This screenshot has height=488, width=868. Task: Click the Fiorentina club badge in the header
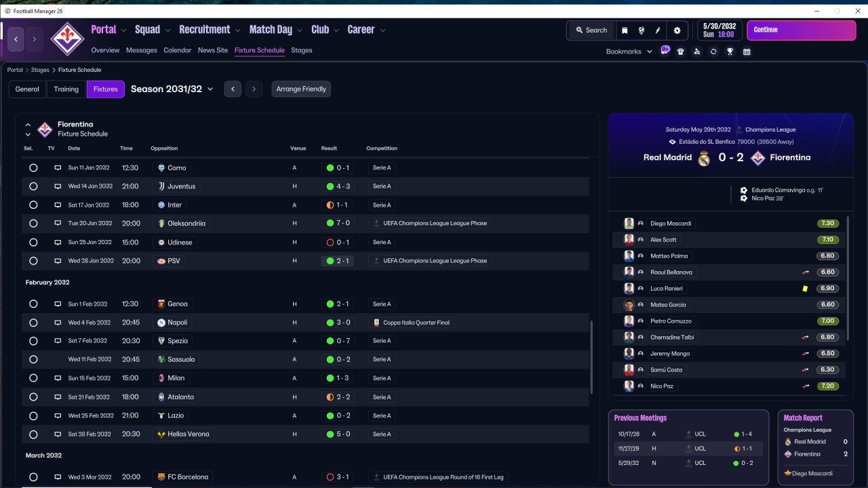67,39
